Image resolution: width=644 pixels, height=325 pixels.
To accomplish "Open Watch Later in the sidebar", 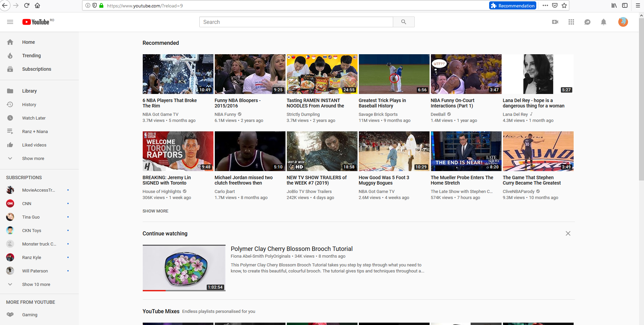I will (x=34, y=118).
